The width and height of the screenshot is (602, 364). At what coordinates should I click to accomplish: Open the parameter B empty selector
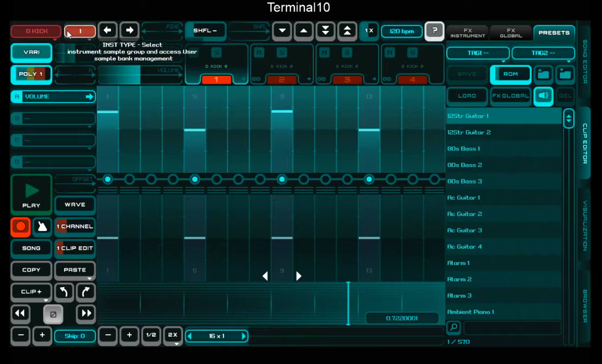coord(53,118)
